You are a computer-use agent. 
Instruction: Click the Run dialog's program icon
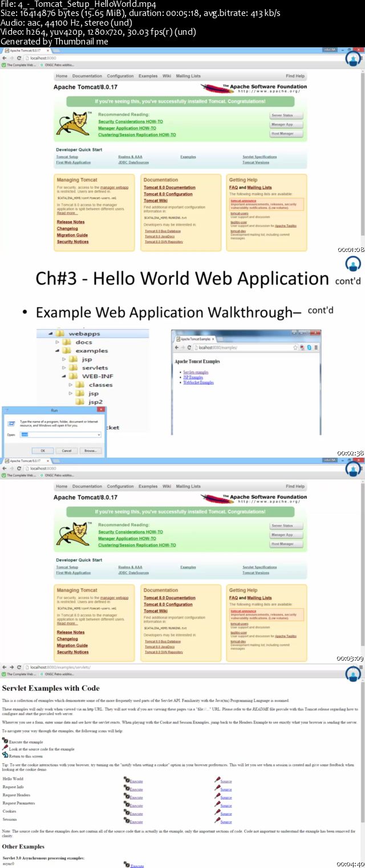[11, 423]
